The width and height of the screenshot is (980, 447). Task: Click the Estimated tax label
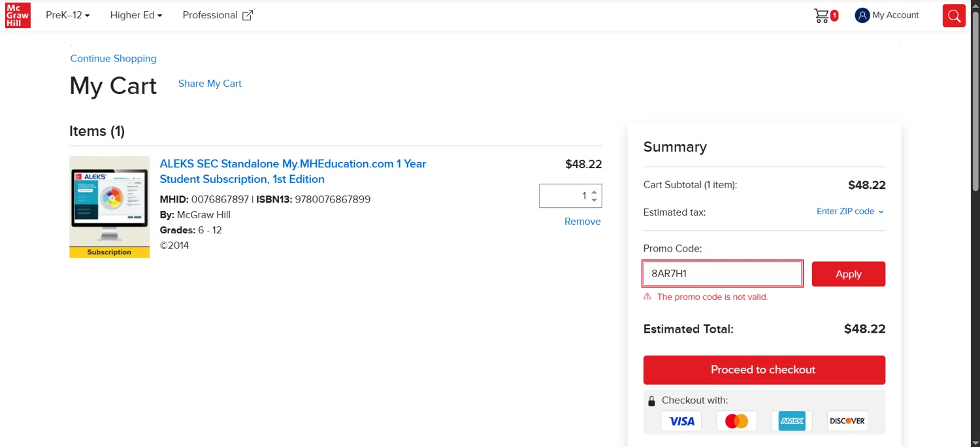coord(674,212)
